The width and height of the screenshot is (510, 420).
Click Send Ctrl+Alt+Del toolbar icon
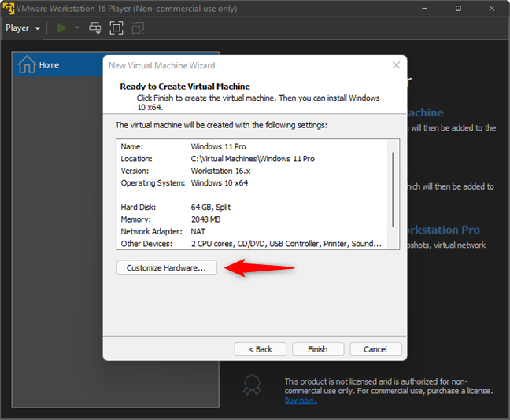tap(94, 28)
